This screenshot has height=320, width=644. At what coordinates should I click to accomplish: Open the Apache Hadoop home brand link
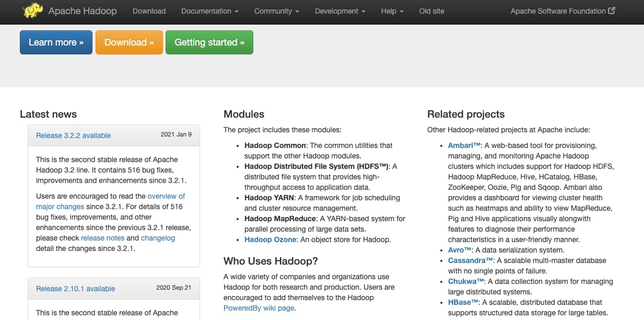pos(83,10)
